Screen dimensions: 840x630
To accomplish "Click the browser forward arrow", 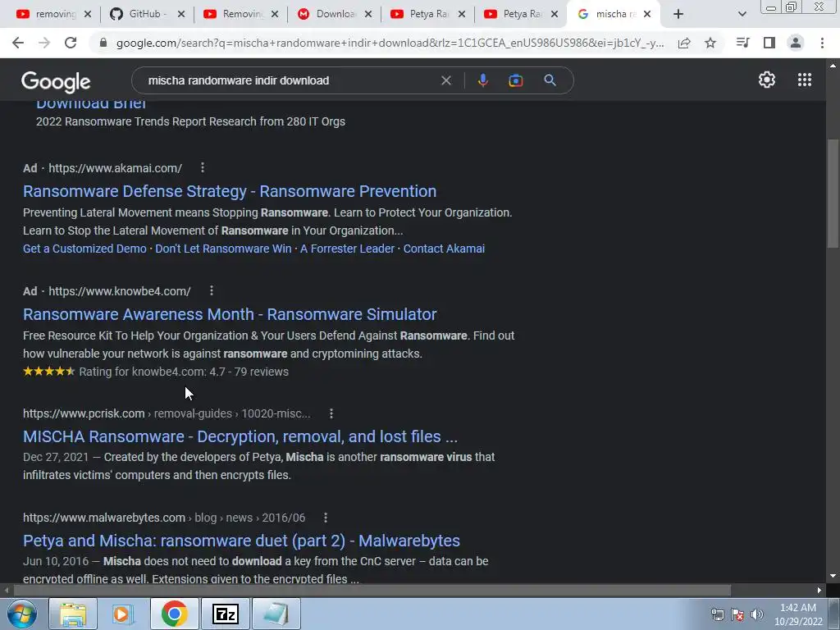I will [x=44, y=43].
